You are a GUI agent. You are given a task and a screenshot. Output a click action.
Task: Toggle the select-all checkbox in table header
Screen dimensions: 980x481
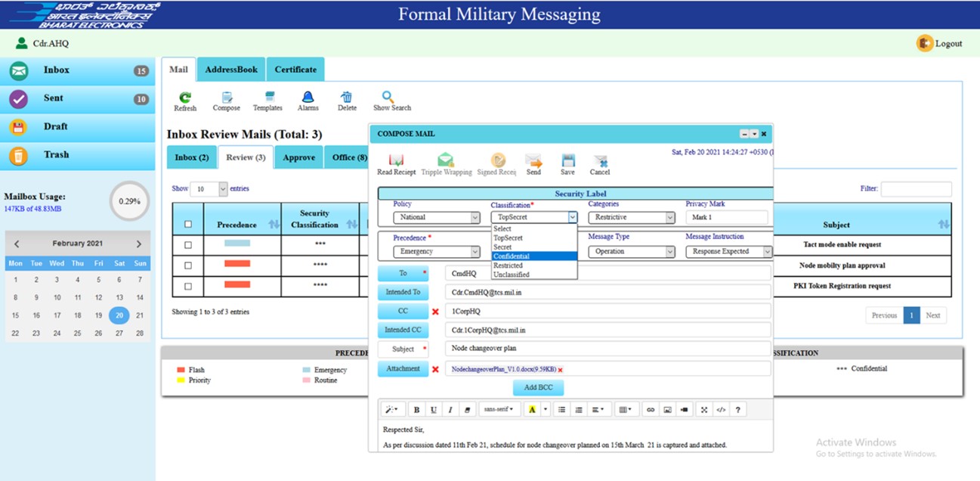tap(188, 225)
